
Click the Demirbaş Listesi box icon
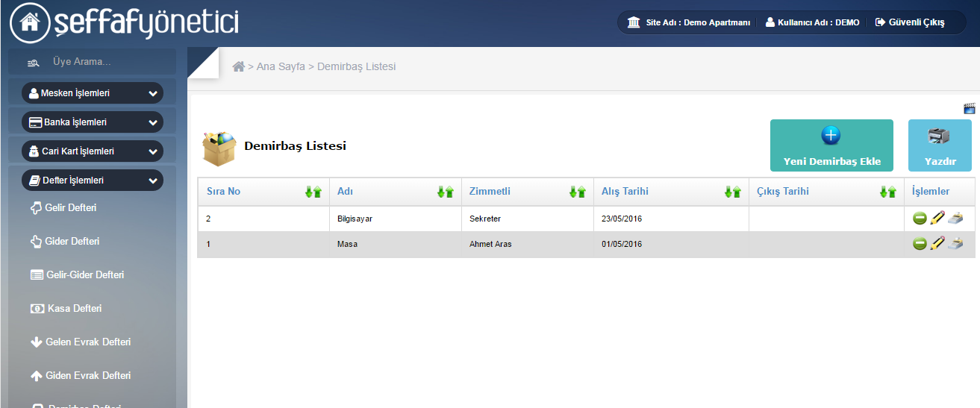(219, 148)
